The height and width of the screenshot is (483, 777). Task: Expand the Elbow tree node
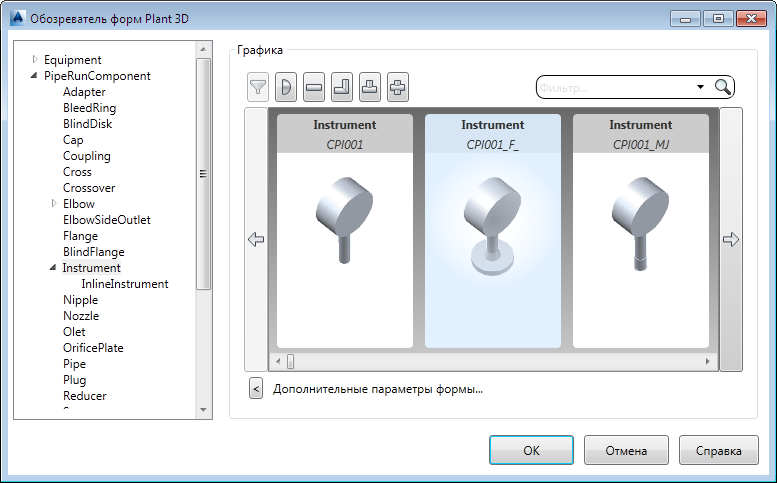click(54, 204)
